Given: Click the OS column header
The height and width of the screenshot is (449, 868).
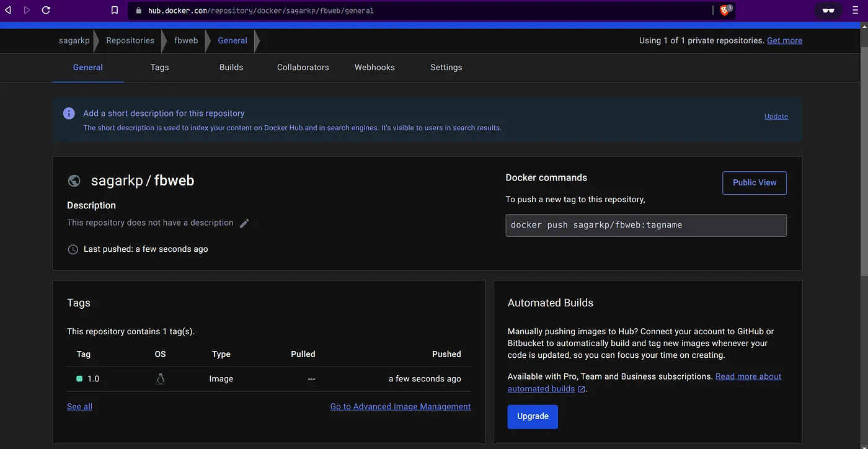Looking at the screenshot, I should point(161,354).
